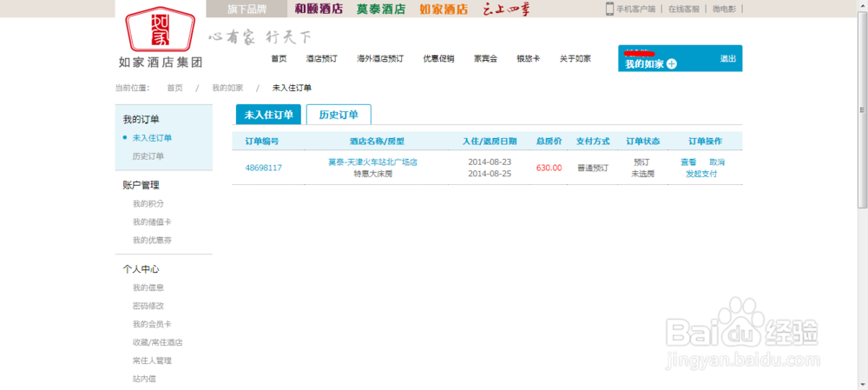868x390 pixels.
Task: Open the 如家酒店 brand link
Action: point(444,9)
